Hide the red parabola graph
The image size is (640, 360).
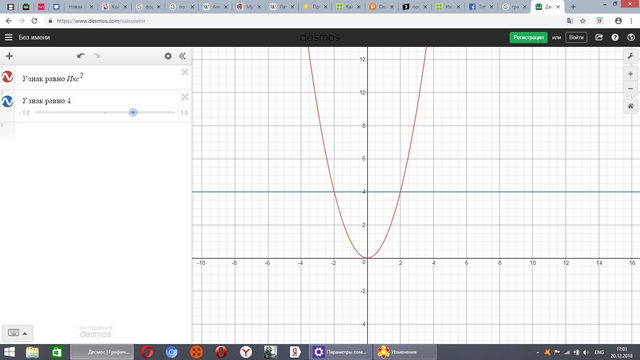[7, 77]
